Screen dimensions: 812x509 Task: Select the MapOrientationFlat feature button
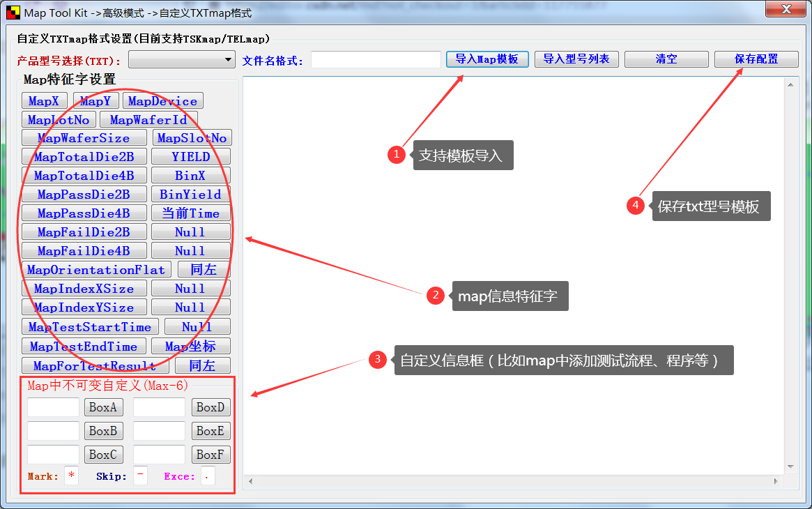coord(96,269)
